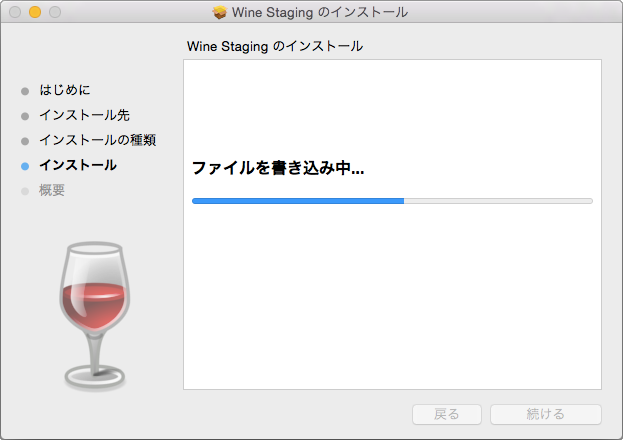Click the 戻る (Back) button
The width and height of the screenshot is (623, 440).
[447, 414]
